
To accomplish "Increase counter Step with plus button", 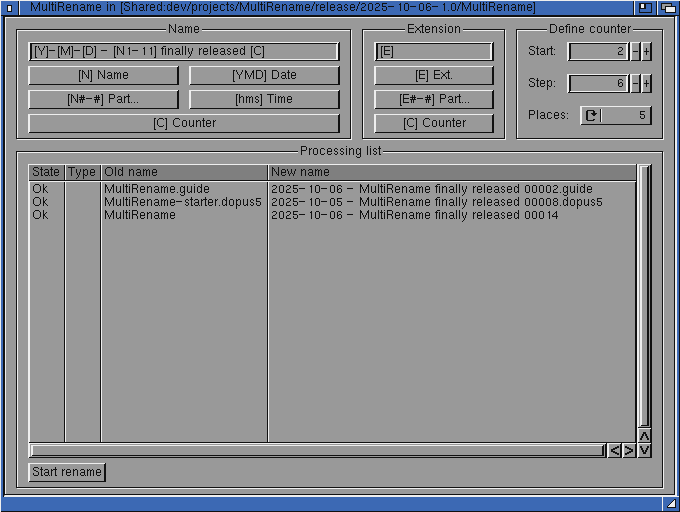I will [x=646, y=83].
